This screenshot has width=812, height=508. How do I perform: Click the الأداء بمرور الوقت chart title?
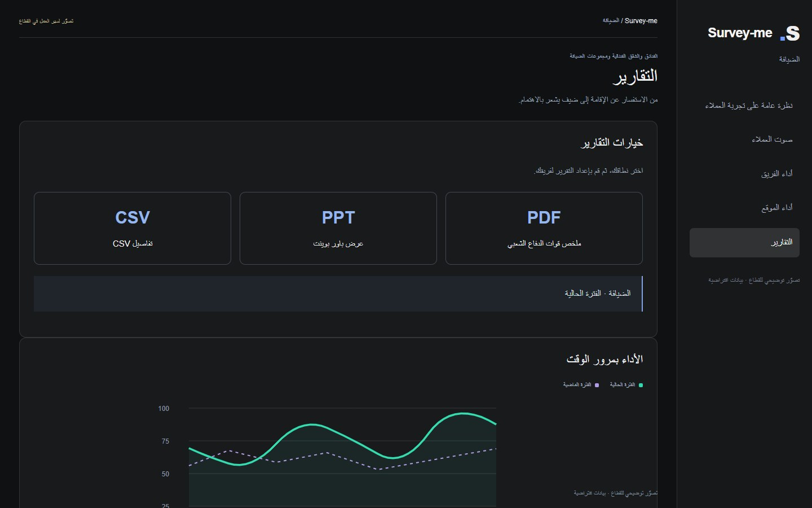[x=604, y=360]
